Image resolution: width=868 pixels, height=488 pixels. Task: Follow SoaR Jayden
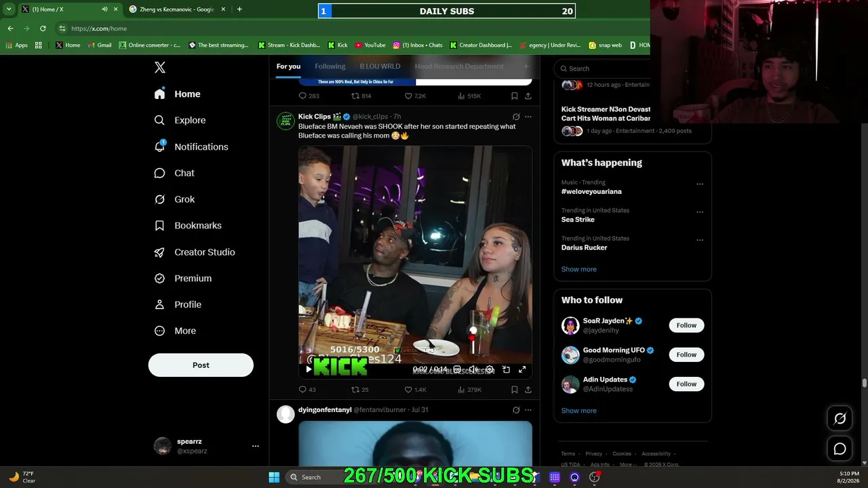click(x=686, y=325)
